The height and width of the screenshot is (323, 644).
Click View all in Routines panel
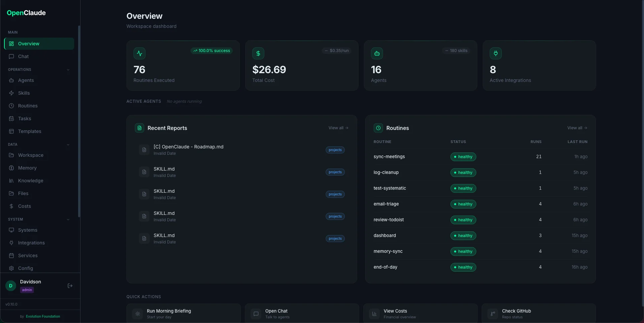coord(577,128)
